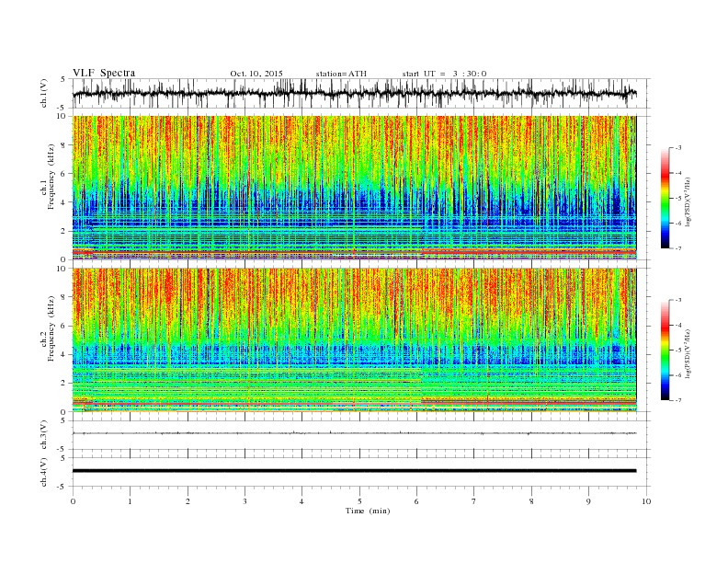Click the "9" time axis tick label

588,501
